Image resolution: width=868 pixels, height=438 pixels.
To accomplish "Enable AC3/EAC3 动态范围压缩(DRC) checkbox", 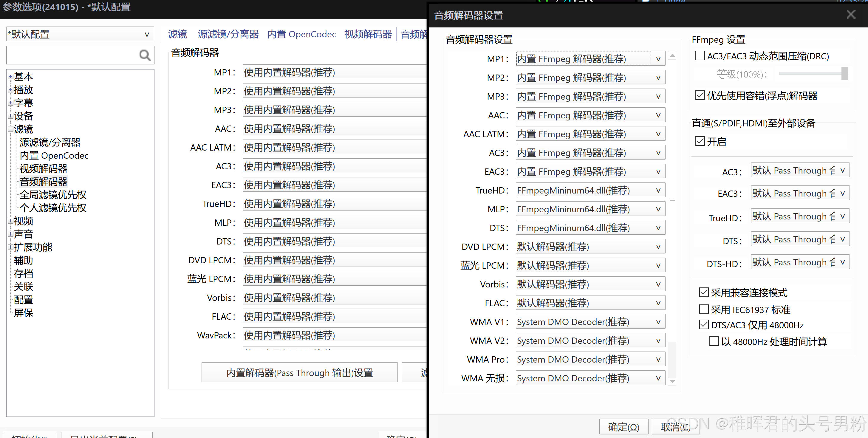I will [x=700, y=55].
